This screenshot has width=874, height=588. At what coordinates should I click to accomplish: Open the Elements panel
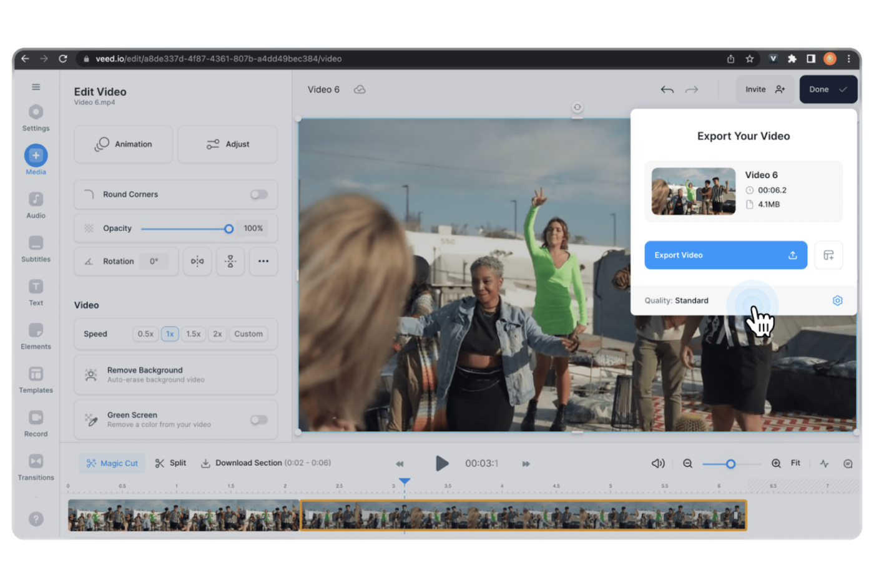(36, 336)
